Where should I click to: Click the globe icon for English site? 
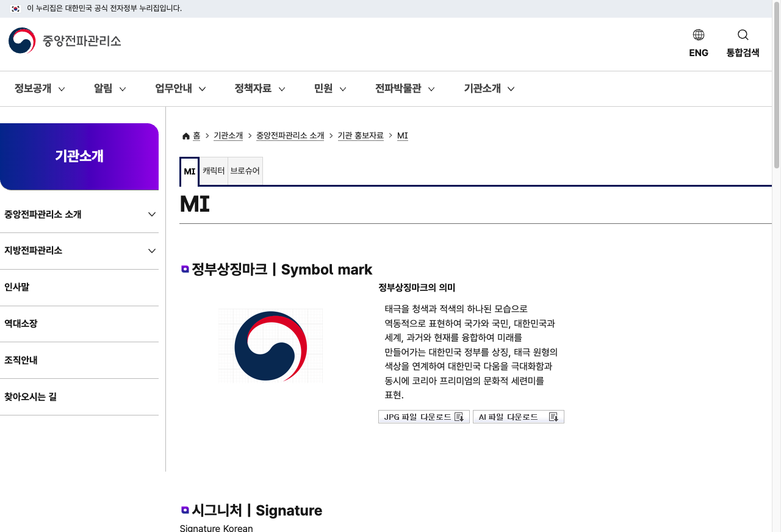coord(699,35)
